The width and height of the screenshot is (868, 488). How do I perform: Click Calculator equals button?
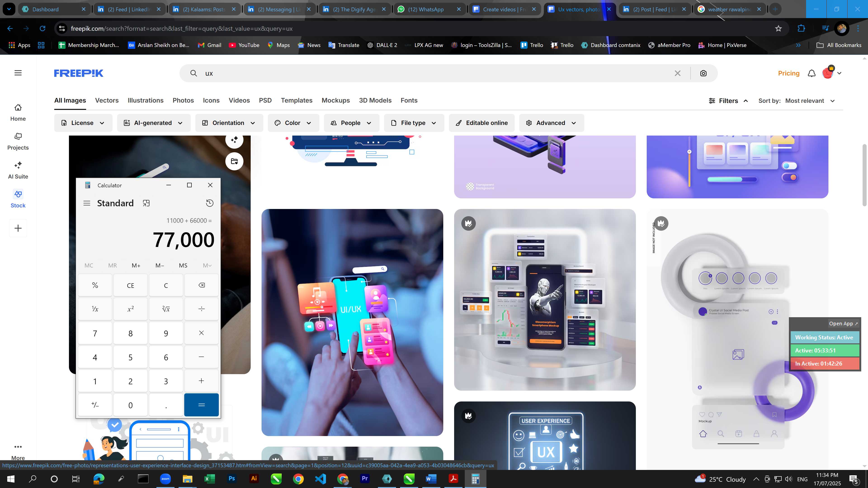pyautogui.click(x=201, y=405)
